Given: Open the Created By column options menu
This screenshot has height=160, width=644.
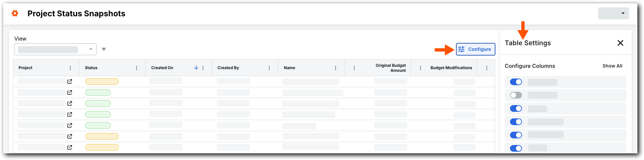Looking at the screenshot, I should [269, 68].
